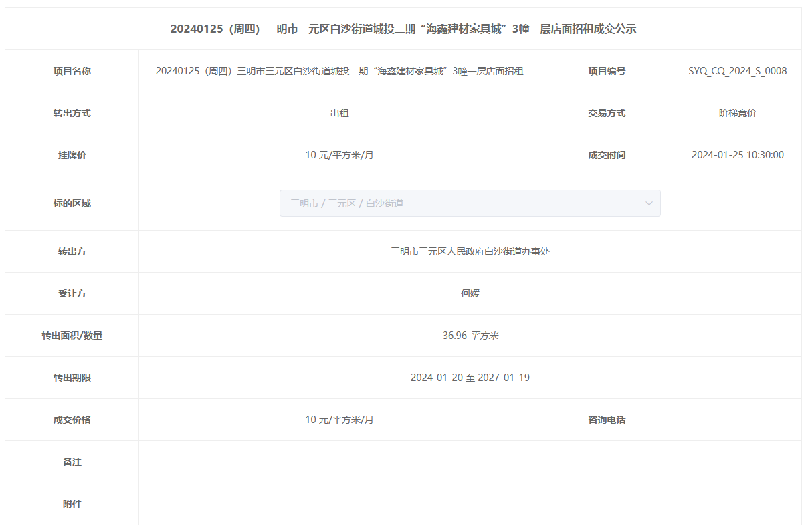Select the 挂牌价 listing price value
The width and height of the screenshot is (804, 532).
(x=339, y=155)
